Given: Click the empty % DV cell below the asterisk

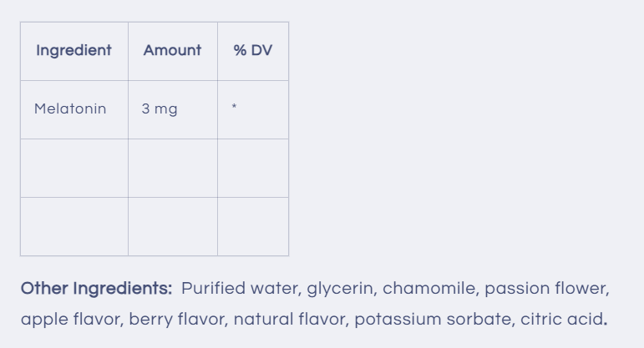Looking at the screenshot, I should click(x=252, y=168).
